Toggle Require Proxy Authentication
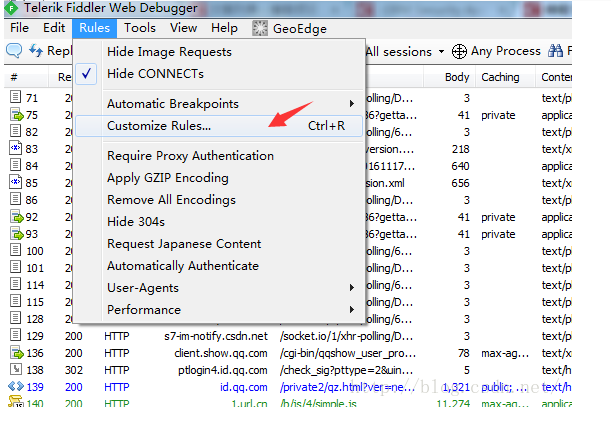Viewport: 611px width, 442px height. (x=219, y=156)
